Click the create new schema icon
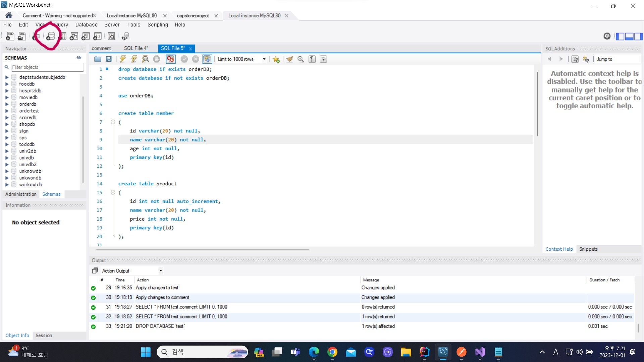 50,36
